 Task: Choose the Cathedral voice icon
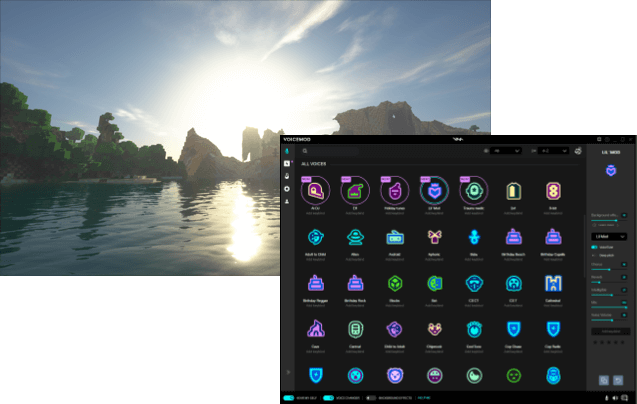click(x=553, y=283)
